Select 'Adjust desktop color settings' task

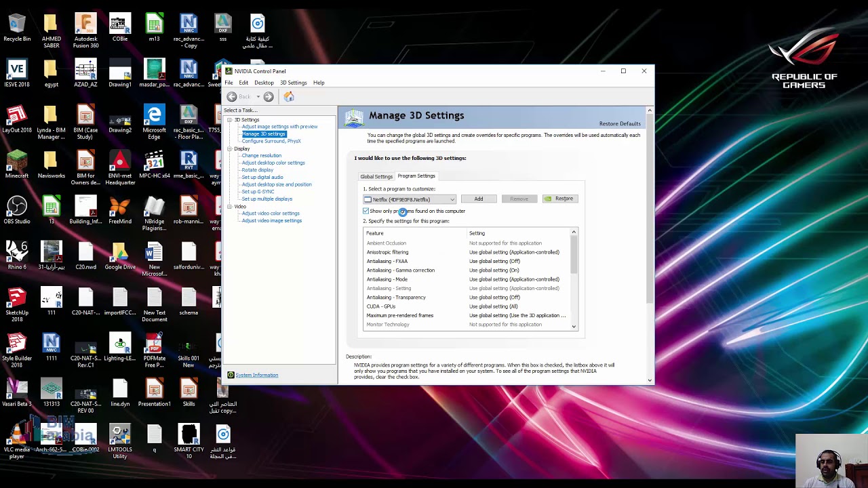(273, 163)
